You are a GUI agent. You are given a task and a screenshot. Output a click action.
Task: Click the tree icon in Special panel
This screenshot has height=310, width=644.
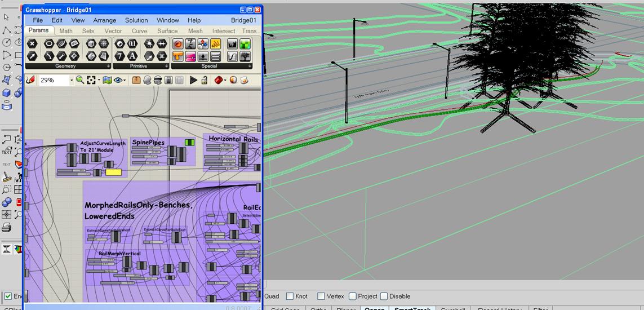click(246, 56)
